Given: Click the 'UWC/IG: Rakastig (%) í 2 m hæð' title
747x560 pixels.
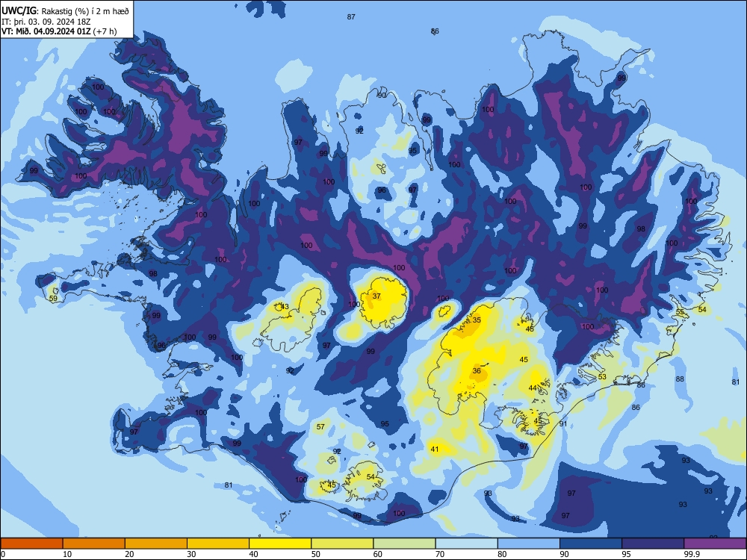Looking at the screenshot, I should 65,11.
